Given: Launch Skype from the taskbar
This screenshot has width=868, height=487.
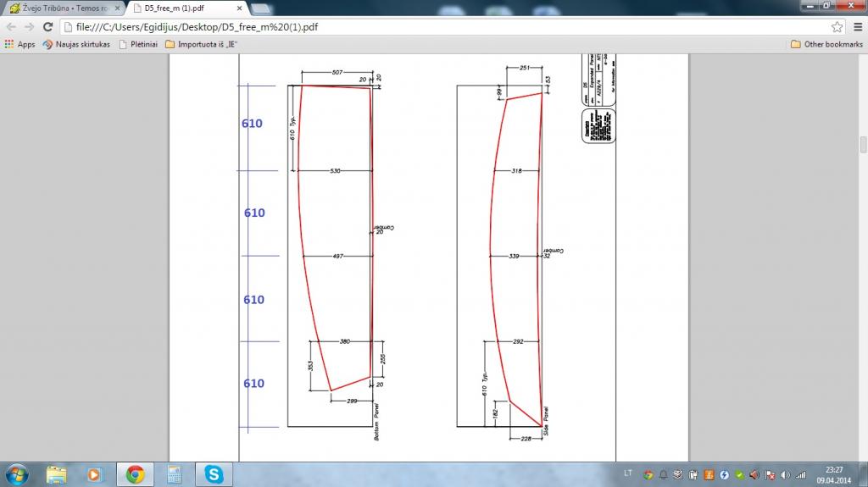Looking at the screenshot, I should [x=214, y=474].
